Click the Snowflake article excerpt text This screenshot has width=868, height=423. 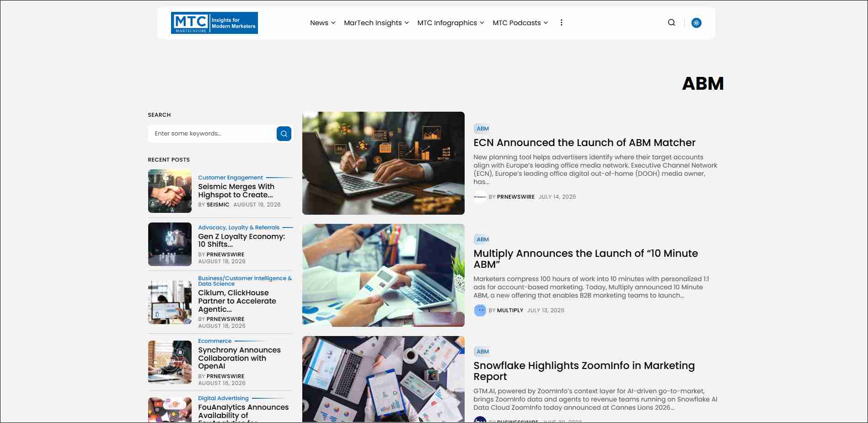[595, 399]
